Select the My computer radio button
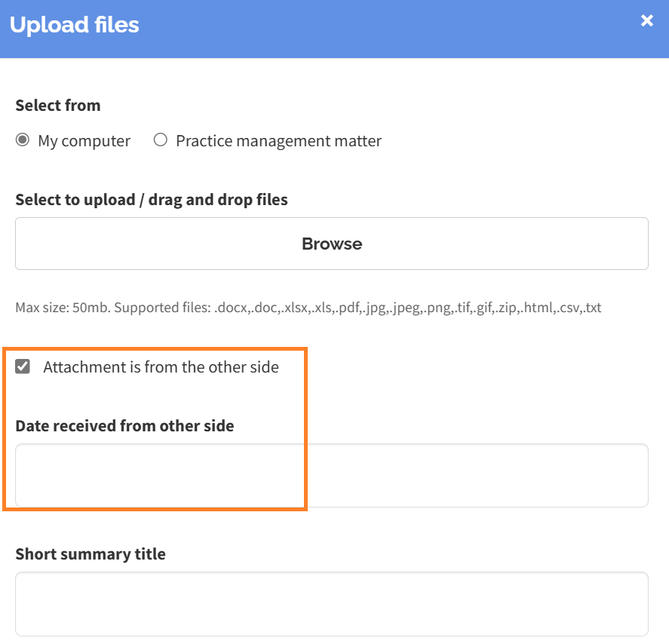669x644 pixels. point(22,140)
